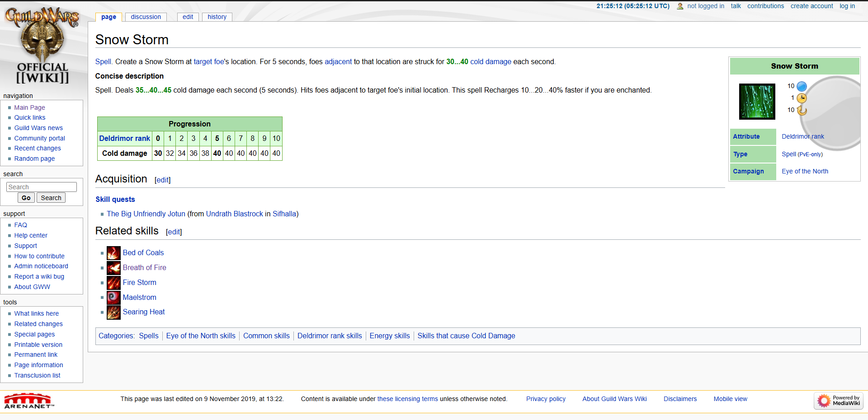Open the cold damage link in the description
The height and width of the screenshot is (420, 868).
[491, 62]
